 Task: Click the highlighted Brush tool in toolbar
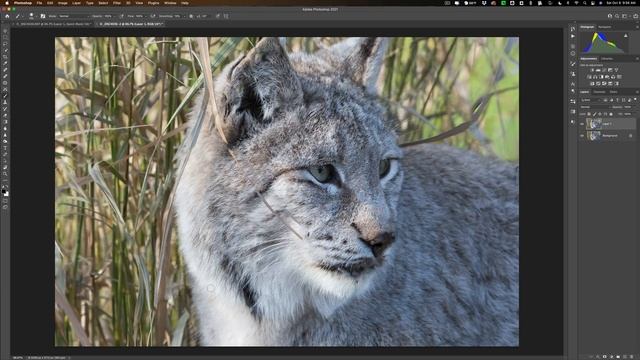point(5,96)
